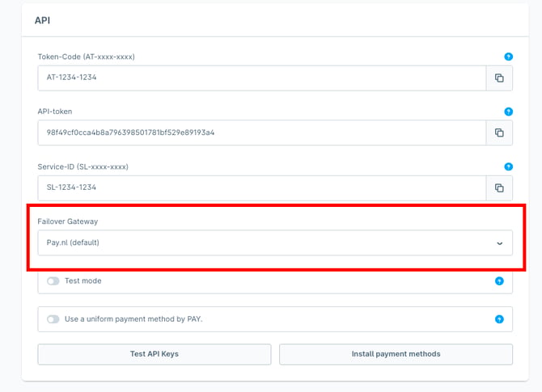Screen dimensions: 542x392
Task: Toggle Use a uniform payment method by PAY
Action: tap(53, 319)
